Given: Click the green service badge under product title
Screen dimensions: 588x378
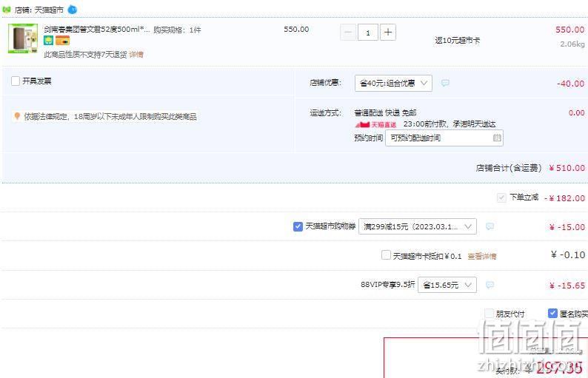Looking at the screenshot, I should point(48,40).
